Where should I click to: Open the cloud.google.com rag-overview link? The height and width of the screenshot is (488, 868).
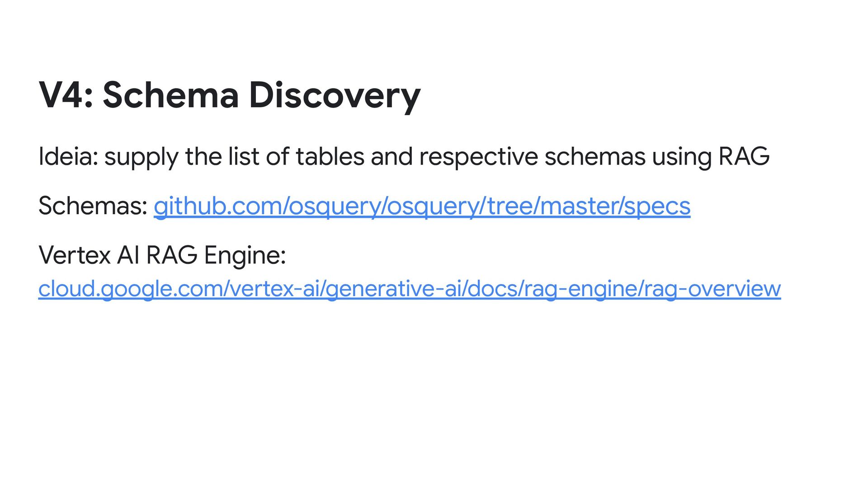coord(409,288)
